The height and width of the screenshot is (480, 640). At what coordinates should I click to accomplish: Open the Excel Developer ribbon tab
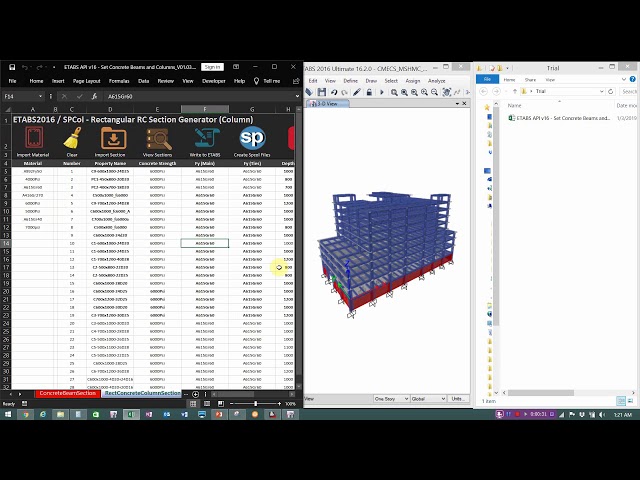coord(213,81)
